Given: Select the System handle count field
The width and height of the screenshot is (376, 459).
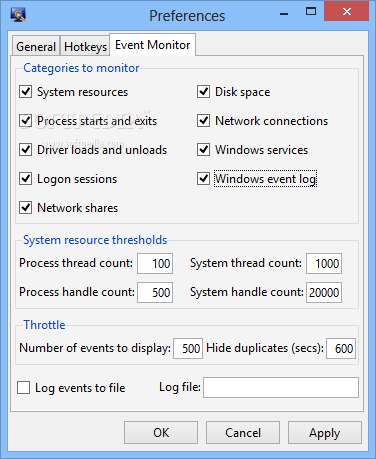Looking at the screenshot, I should [324, 292].
